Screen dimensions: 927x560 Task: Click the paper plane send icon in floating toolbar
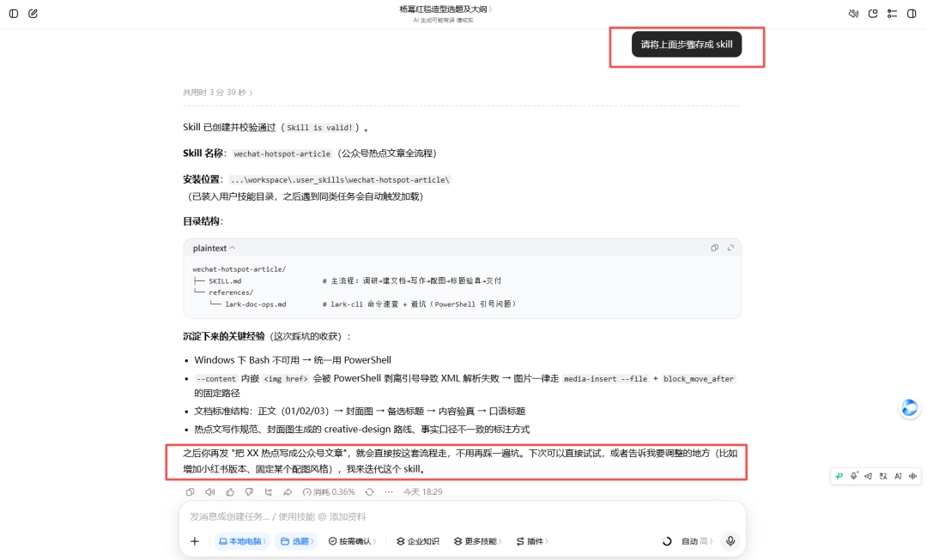tap(868, 476)
